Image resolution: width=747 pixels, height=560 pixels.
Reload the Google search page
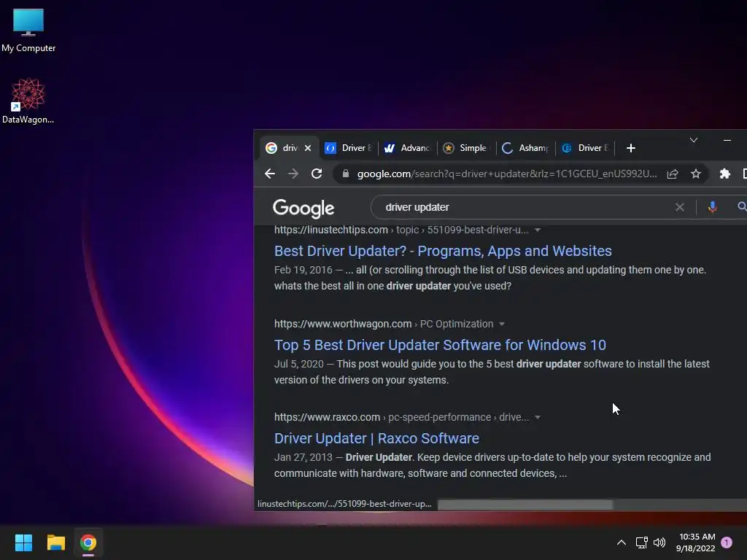coord(317,174)
